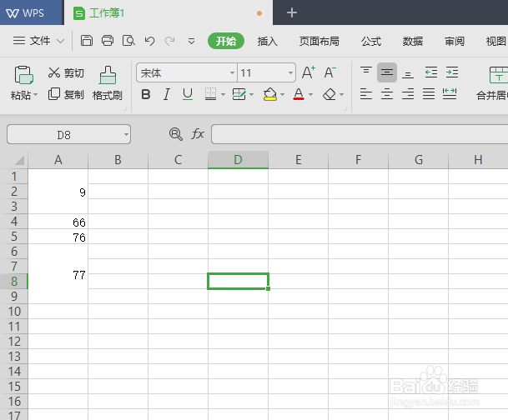Open the name box dropdown D8
Screen dimensions: 508x420
pyautogui.click(x=126, y=134)
